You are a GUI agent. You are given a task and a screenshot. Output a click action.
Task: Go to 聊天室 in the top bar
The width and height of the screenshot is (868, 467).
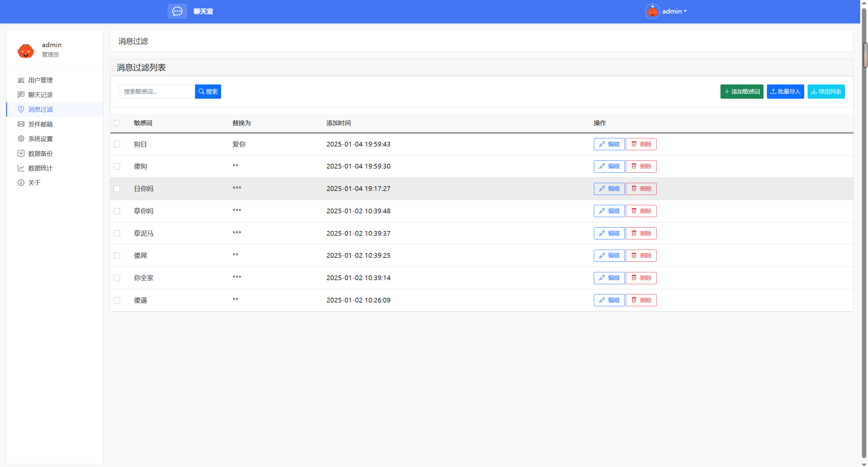203,12
